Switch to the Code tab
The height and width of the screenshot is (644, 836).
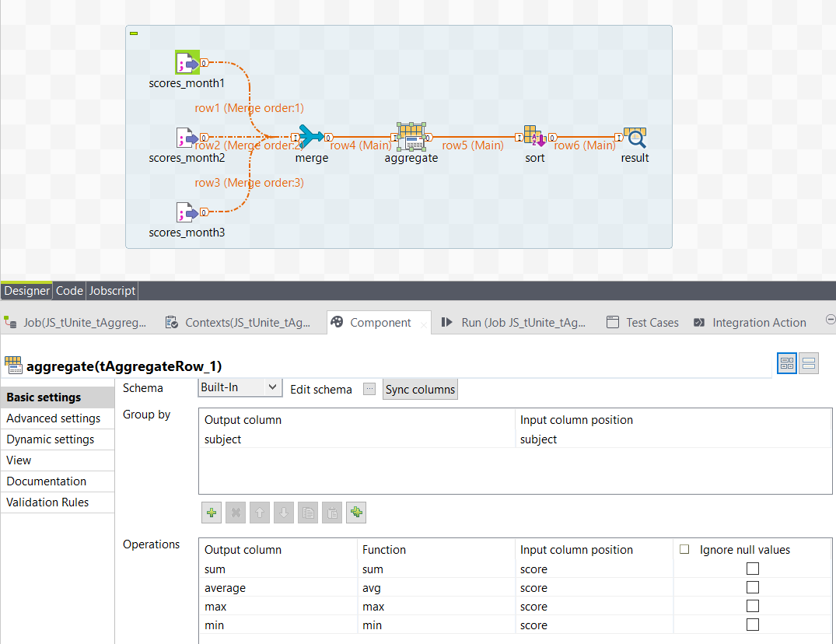69,290
